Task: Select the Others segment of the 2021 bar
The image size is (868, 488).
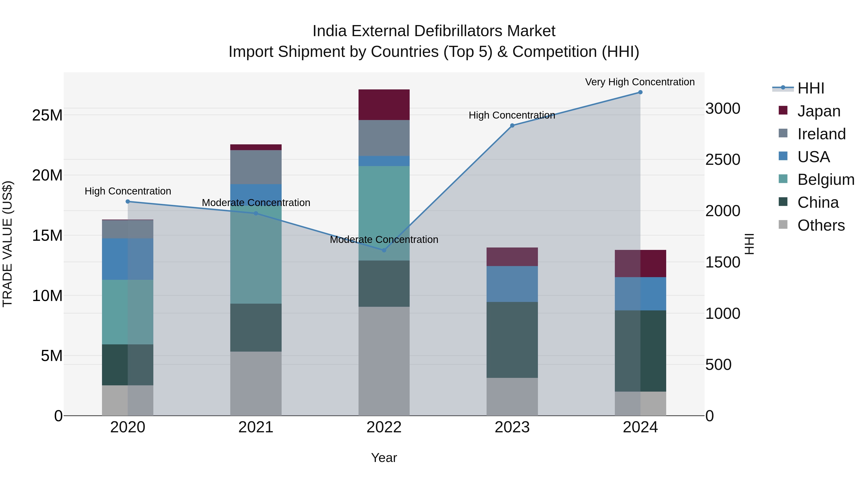Action: point(256,384)
